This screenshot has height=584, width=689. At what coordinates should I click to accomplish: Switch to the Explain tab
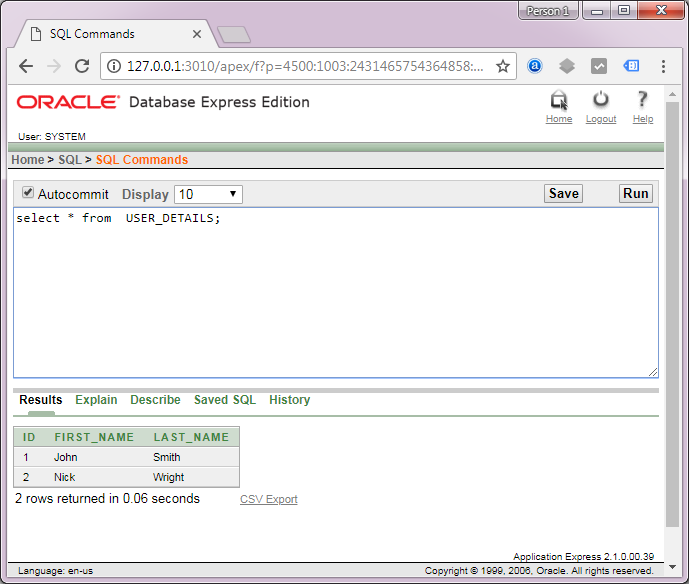[x=96, y=400]
